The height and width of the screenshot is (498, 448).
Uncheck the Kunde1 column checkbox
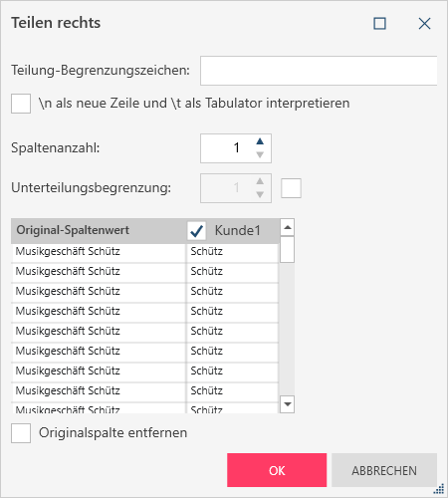point(196,231)
